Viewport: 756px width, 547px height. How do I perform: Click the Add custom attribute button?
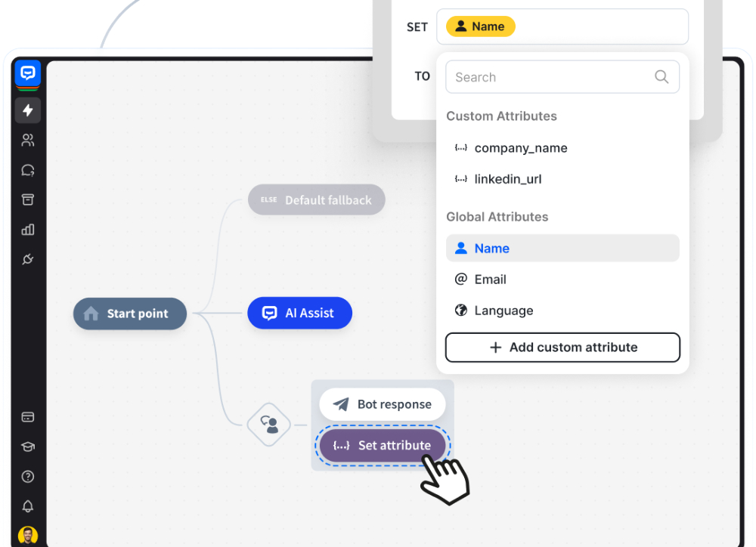click(562, 348)
